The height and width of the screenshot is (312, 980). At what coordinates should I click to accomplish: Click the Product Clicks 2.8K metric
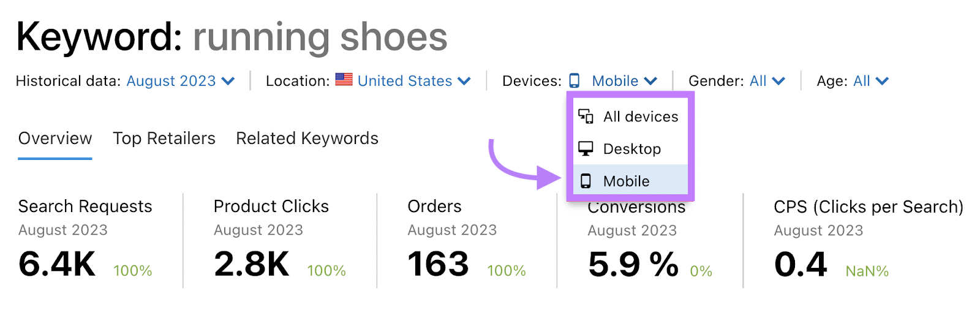coord(251,264)
